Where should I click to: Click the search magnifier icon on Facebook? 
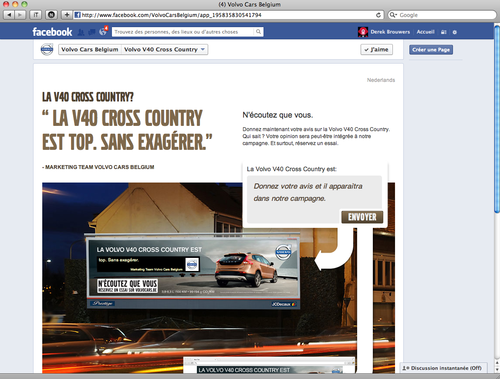258,32
